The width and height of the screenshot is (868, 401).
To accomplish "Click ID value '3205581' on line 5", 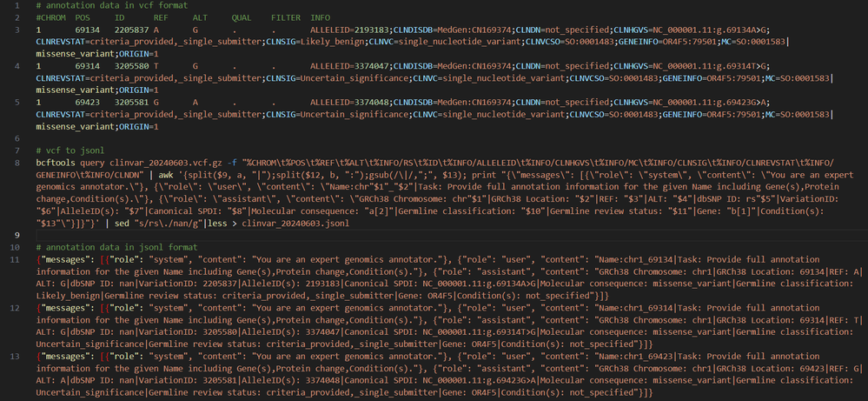I will pos(131,103).
